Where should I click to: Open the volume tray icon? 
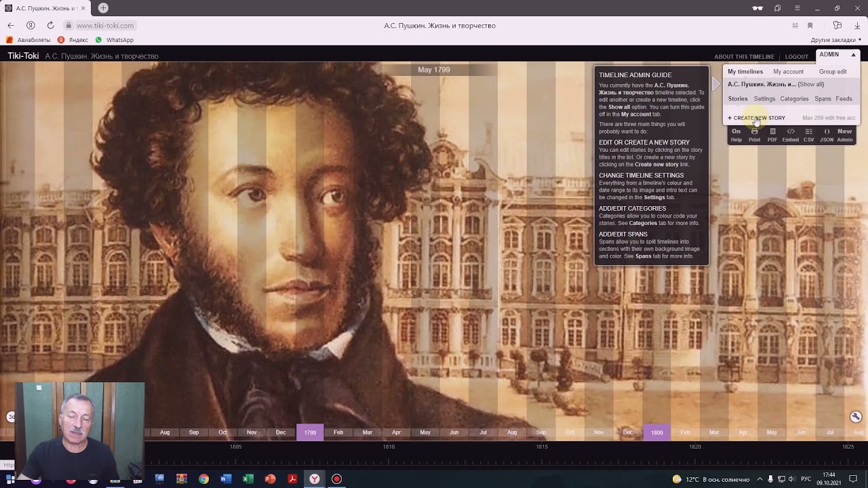point(791,480)
